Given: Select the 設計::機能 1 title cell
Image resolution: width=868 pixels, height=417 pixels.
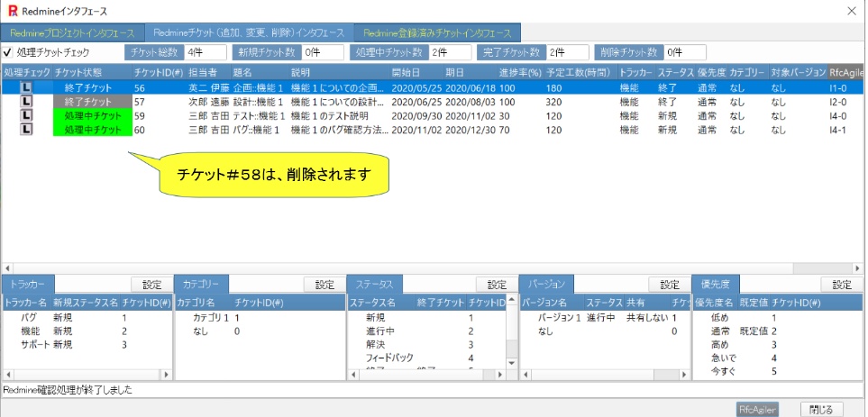Looking at the screenshot, I should pos(258,102).
